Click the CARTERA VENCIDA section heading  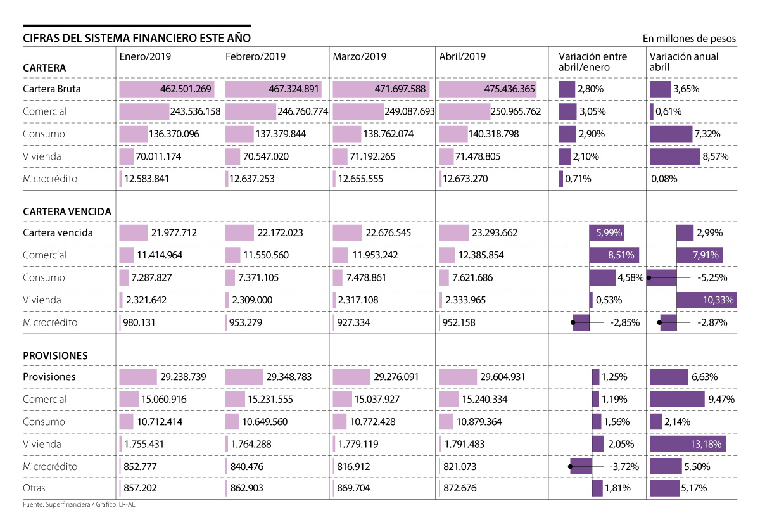66,212
